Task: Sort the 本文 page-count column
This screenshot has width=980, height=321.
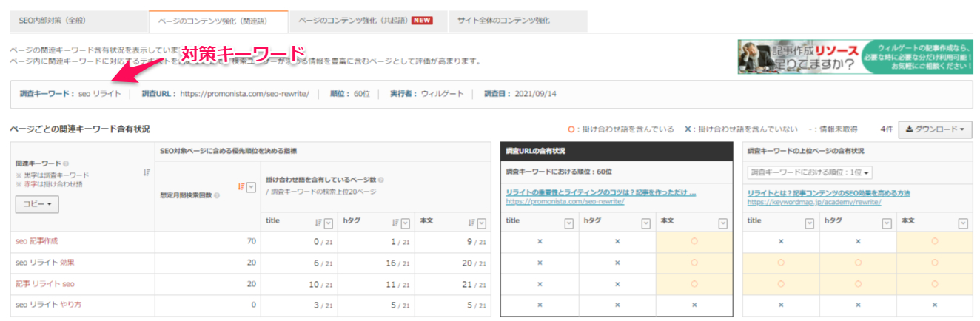Action: pyautogui.click(x=471, y=223)
